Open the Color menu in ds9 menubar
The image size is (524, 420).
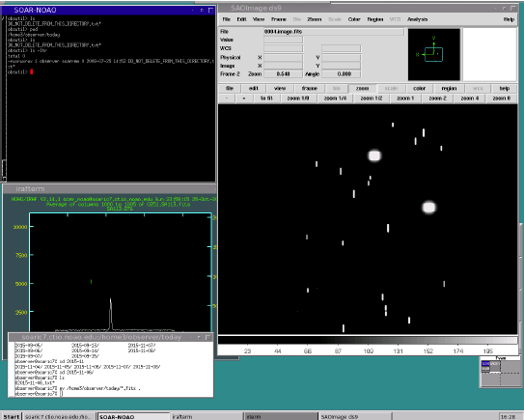(354, 19)
